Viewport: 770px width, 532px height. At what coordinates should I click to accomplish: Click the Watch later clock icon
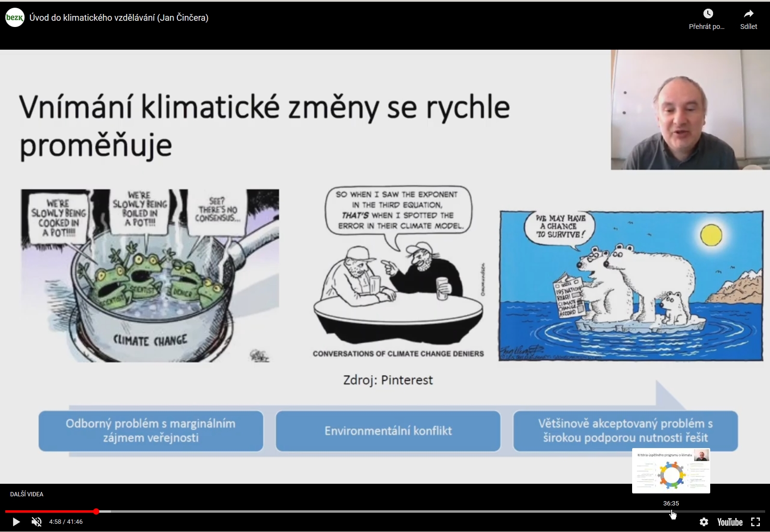(x=708, y=14)
